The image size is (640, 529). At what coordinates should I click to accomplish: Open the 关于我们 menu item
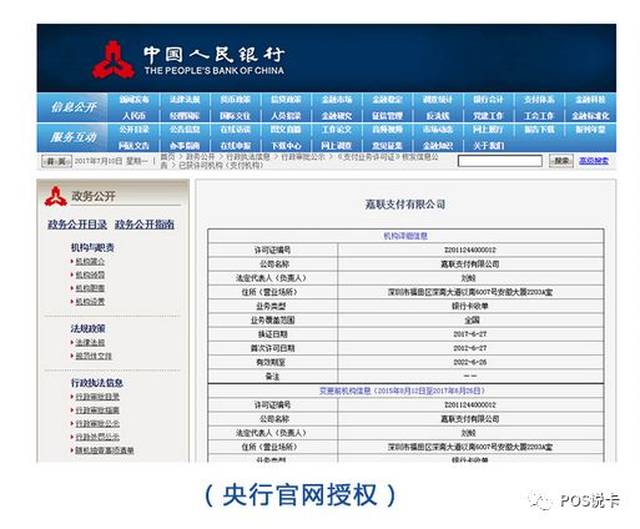coord(488,146)
